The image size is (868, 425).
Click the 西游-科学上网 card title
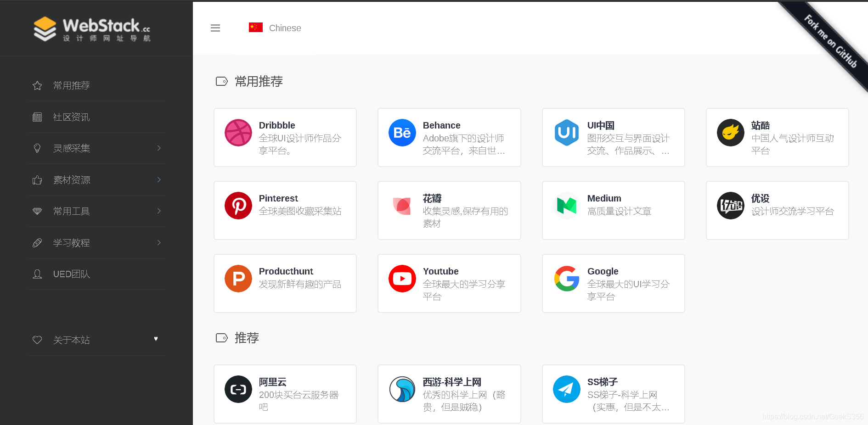coord(452,382)
